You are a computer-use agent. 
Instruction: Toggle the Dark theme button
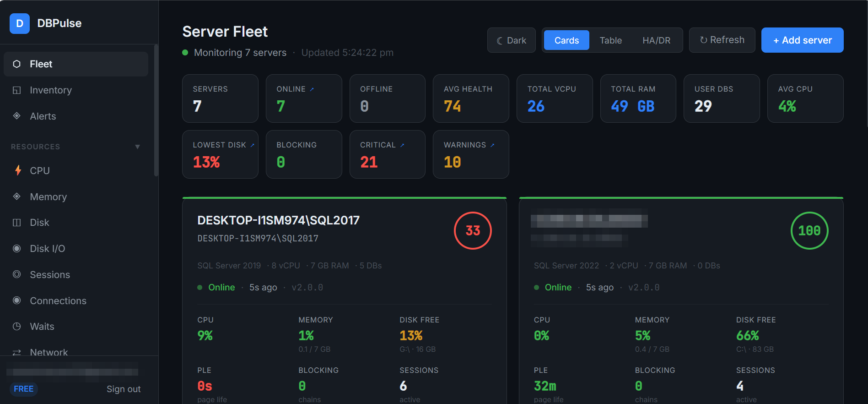(x=512, y=40)
